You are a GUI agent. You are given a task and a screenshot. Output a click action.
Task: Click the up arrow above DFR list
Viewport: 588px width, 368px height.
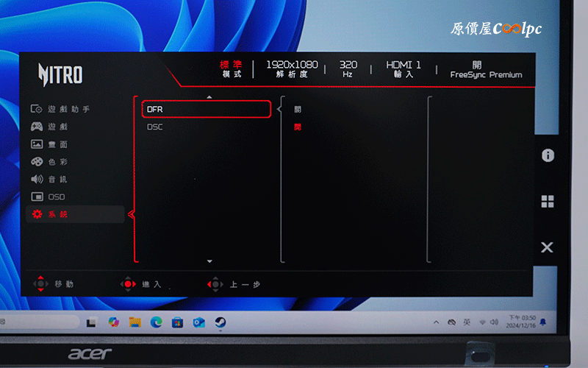[209, 97]
